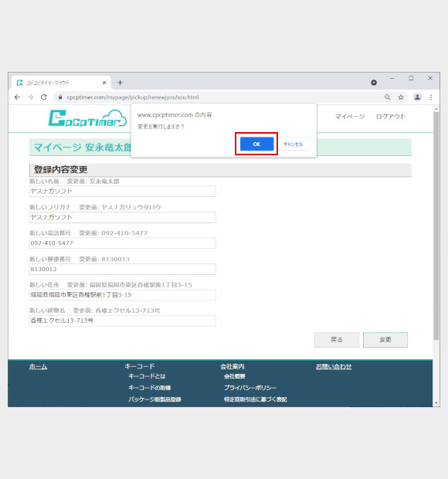The height and width of the screenshot is (479, 448).
Task: Select ログアウト in the header
Action: point(391,117)
